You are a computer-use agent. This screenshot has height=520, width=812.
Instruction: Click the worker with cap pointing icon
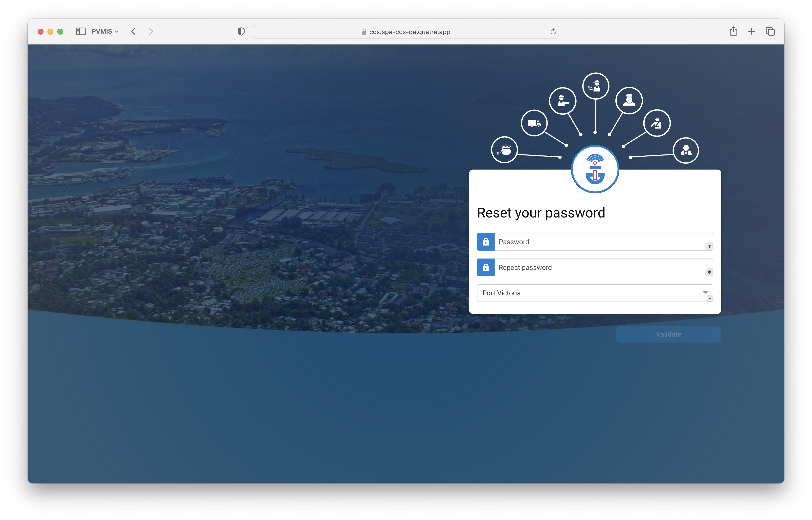[562, 101]
